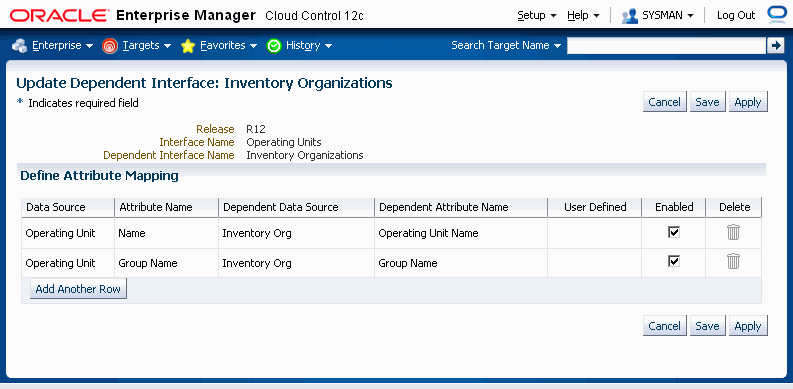Click the Enabled column header
The height and width of the screenshot is (389, 793).
click(674, 207)
